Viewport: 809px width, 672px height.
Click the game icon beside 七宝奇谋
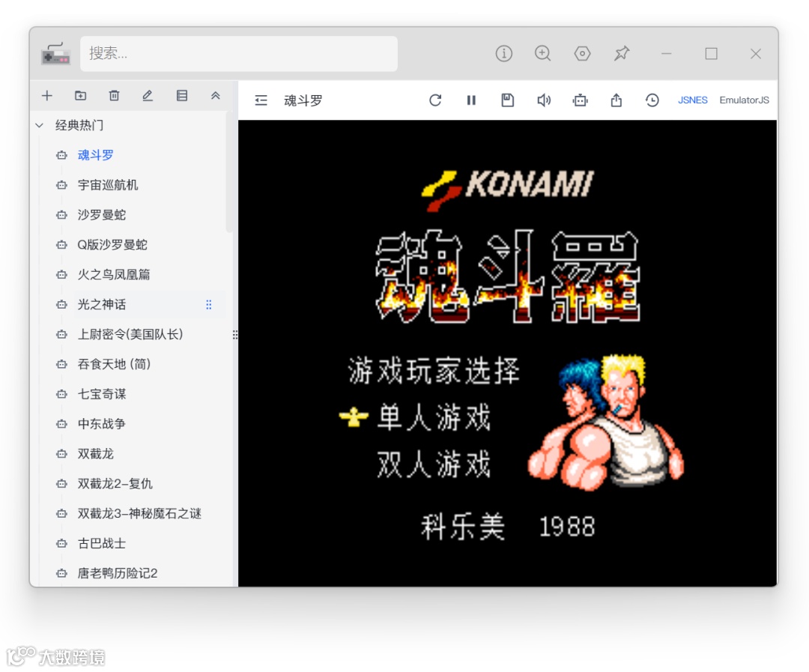coord(62,394)
